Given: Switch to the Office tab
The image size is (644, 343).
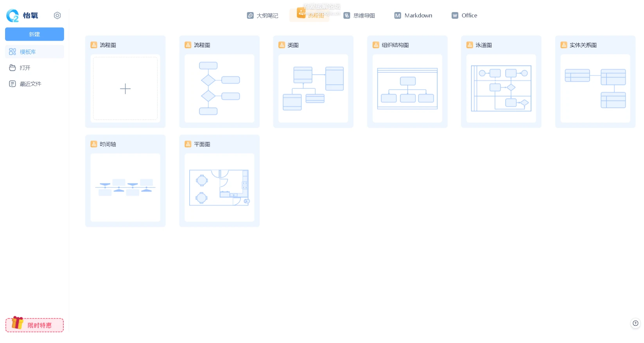Looking at the screenshot, I should [465, 15].
